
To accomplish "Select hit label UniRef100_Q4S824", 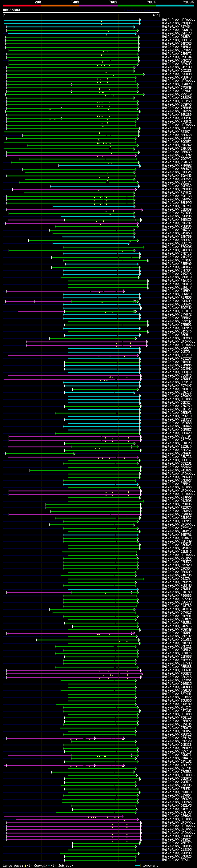I will click(177, 839).
